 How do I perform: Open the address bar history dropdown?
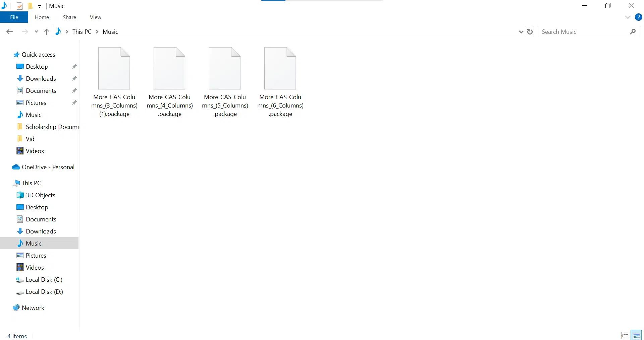pyautogui.click(x=521, y=32)
